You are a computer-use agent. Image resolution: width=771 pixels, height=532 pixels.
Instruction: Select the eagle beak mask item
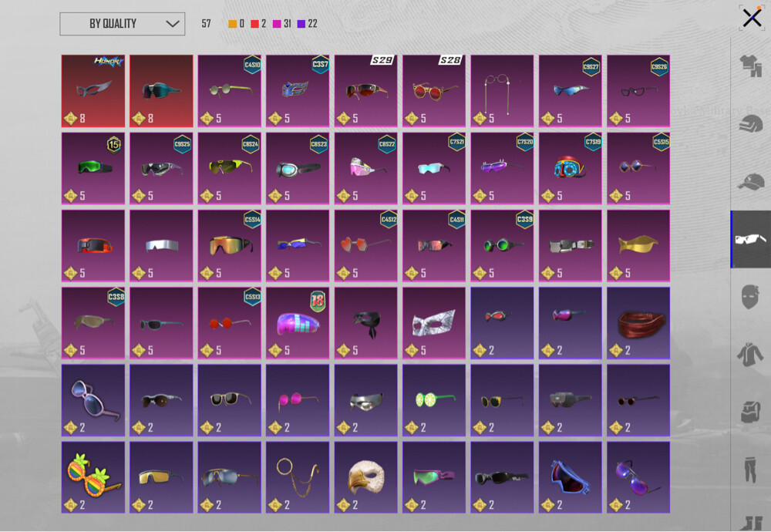(x=365, y=477)
